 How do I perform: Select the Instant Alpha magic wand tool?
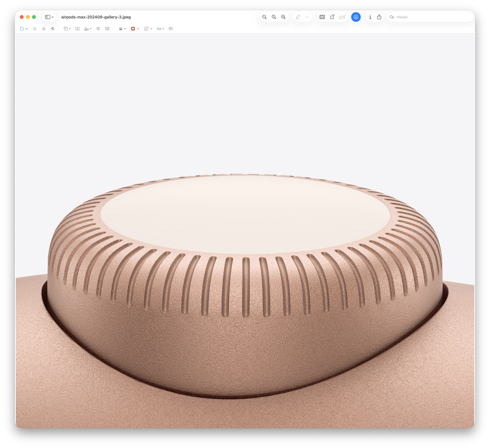pyautogui.click(x=35, y=29)
